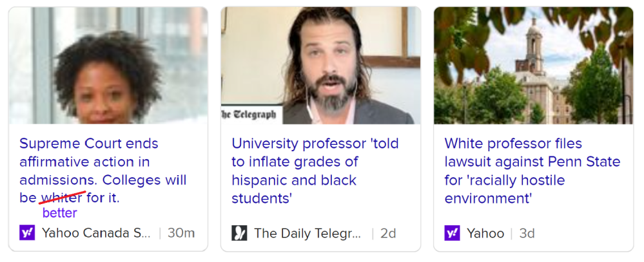Click the Yahoo icon in the Penn State card
The height and width of the screenshot is (262, 644).
[452, 233]
